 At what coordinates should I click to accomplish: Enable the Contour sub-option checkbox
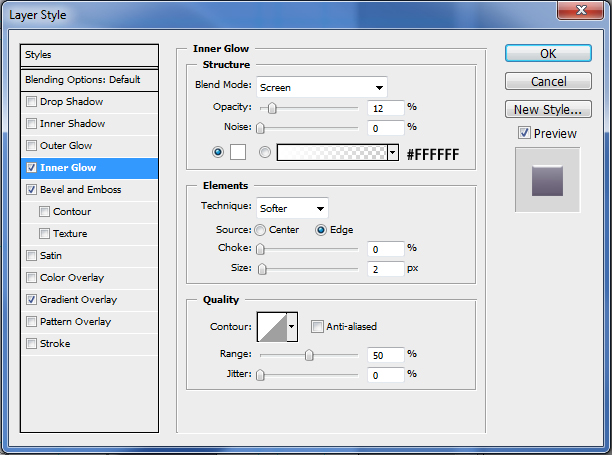click(44, 212)
